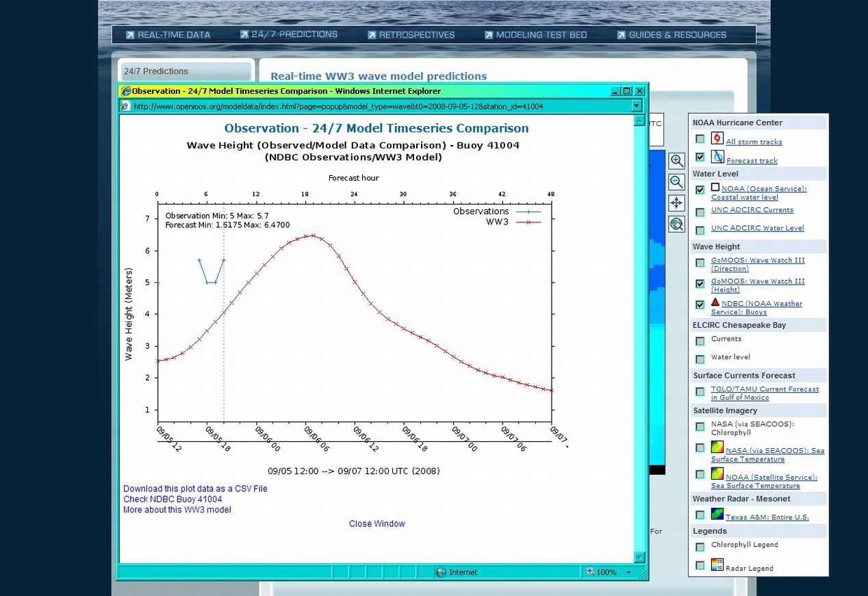Viewport: 868px width, 596px height.
Task: Click popup scrollbar down arrow
Action: [x=640, y=557]
